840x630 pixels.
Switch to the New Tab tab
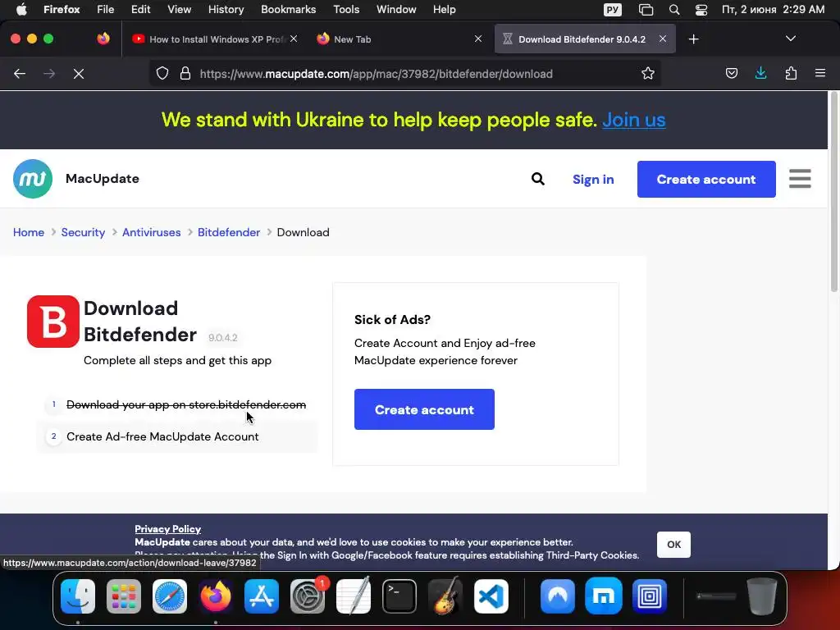(399, 39)
